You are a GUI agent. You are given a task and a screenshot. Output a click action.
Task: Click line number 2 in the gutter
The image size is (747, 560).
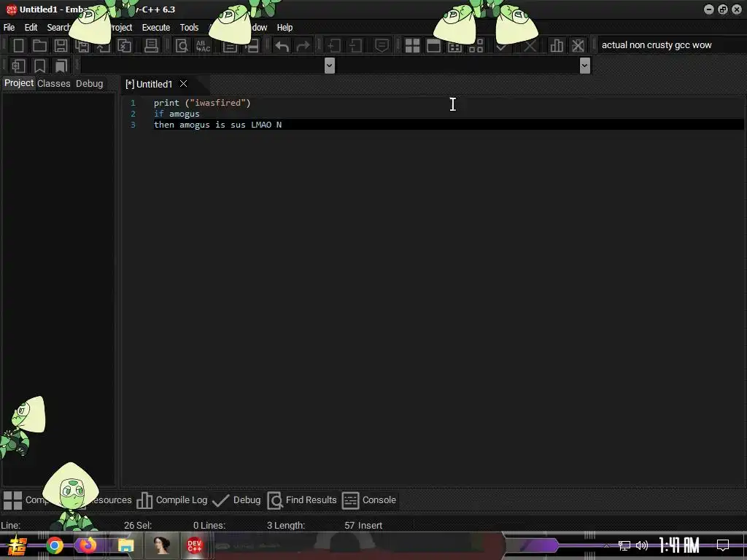[133, 114]
